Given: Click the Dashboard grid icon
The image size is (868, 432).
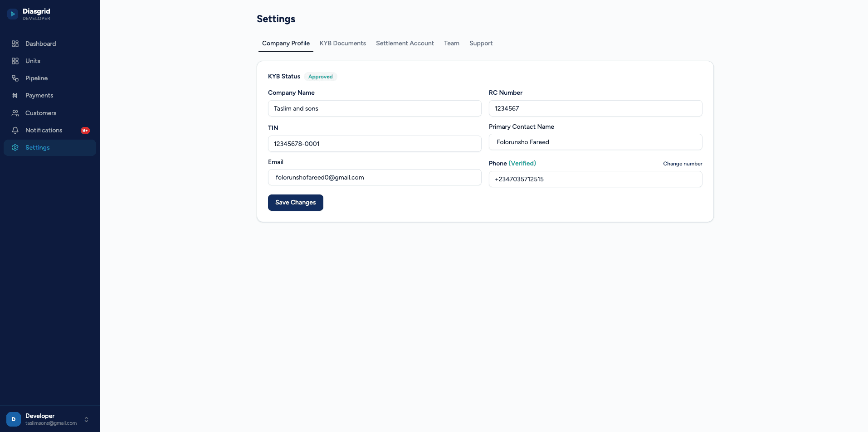Looking at the screenshot, I should tap(15, 44).
